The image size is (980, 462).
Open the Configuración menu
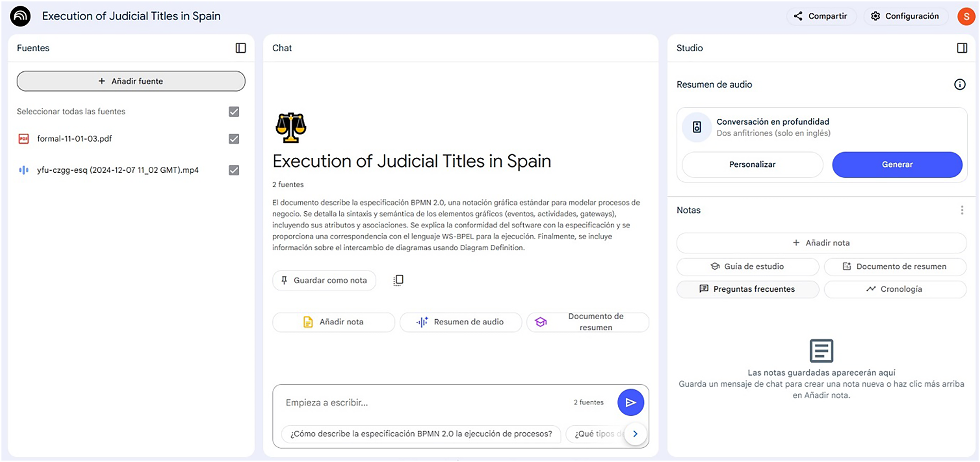(x=905, y=16)
